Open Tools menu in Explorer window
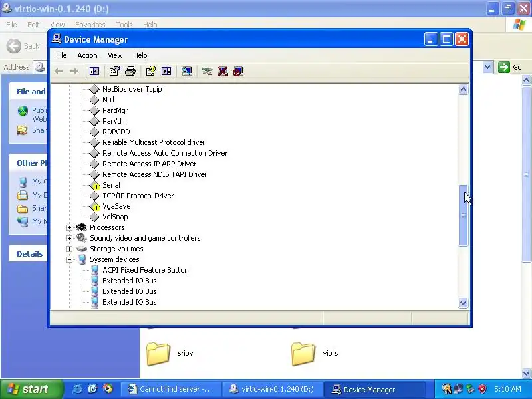The width and height of the screenshot is (532, 399). coord(124,25)
